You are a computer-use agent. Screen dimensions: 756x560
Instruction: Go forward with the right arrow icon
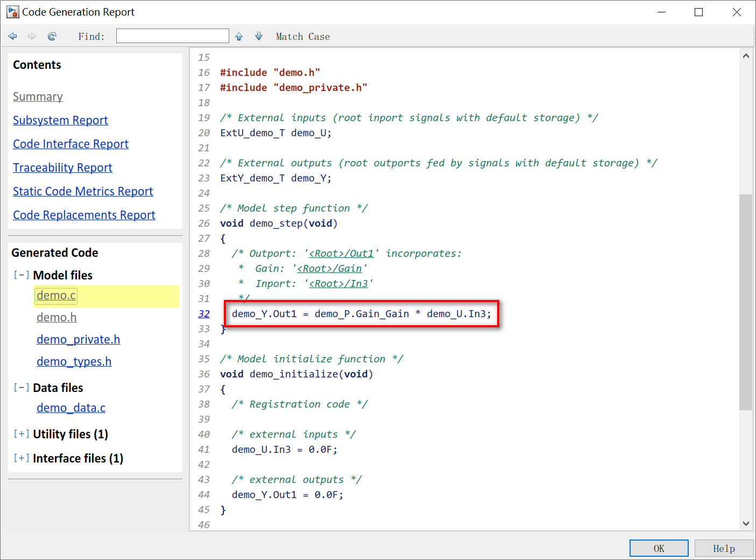tap(32, 36)
